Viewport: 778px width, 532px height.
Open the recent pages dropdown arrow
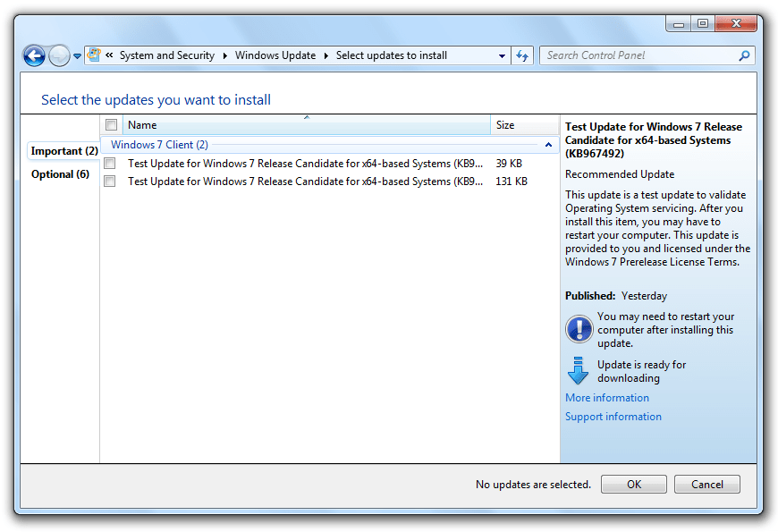point(78,56)
